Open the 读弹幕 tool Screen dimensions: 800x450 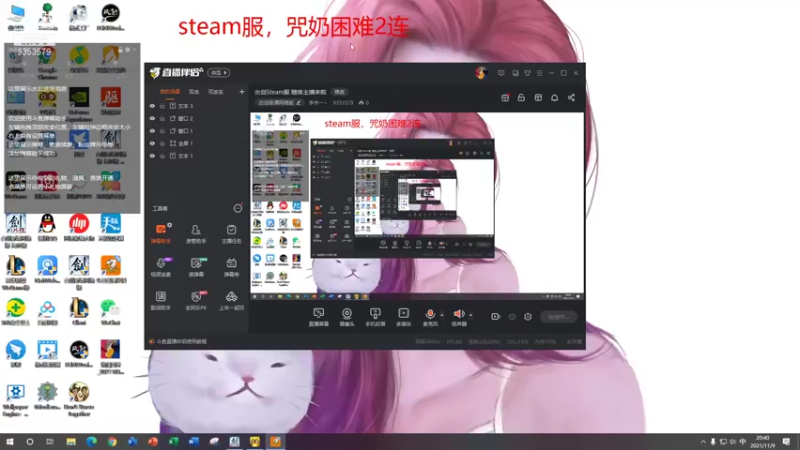click(196, 267)
